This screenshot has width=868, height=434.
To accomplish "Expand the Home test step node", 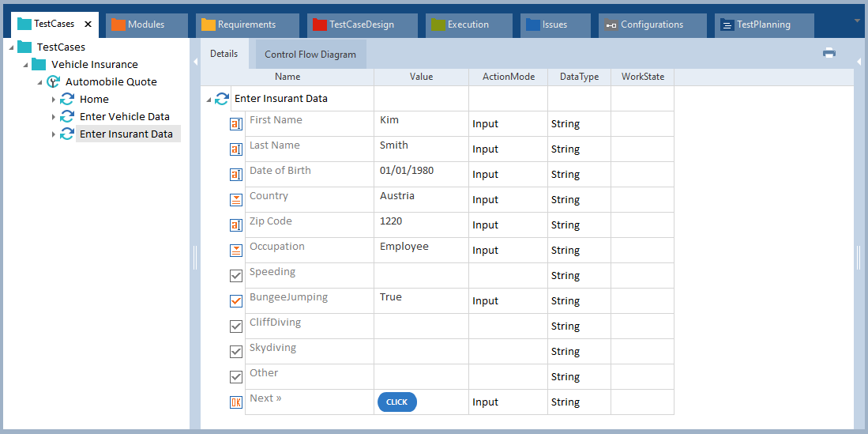I will 54,100.
